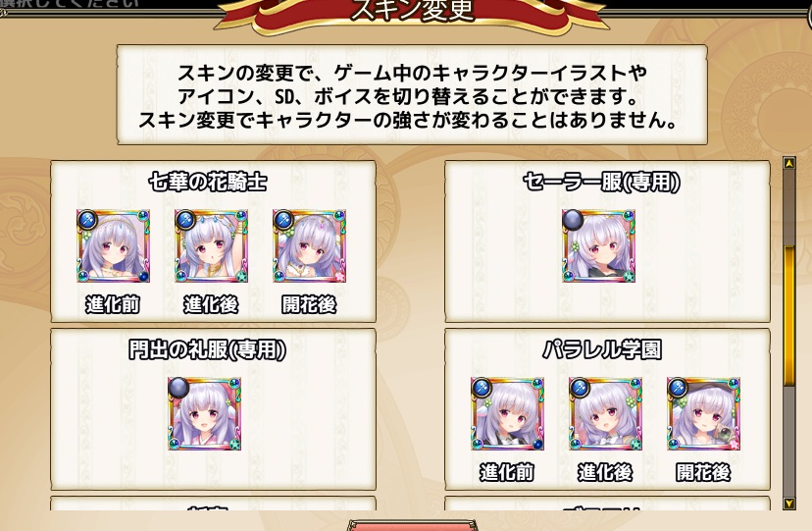Click the パラレル学園 panel title

pyautogui.click(x=602, y=349)
